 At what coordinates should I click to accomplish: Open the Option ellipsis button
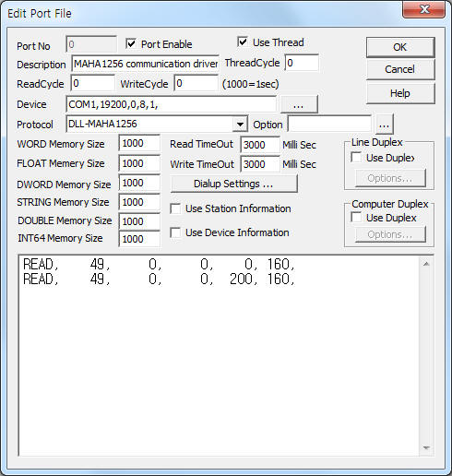pyautogui.click(x=384, y=125)
